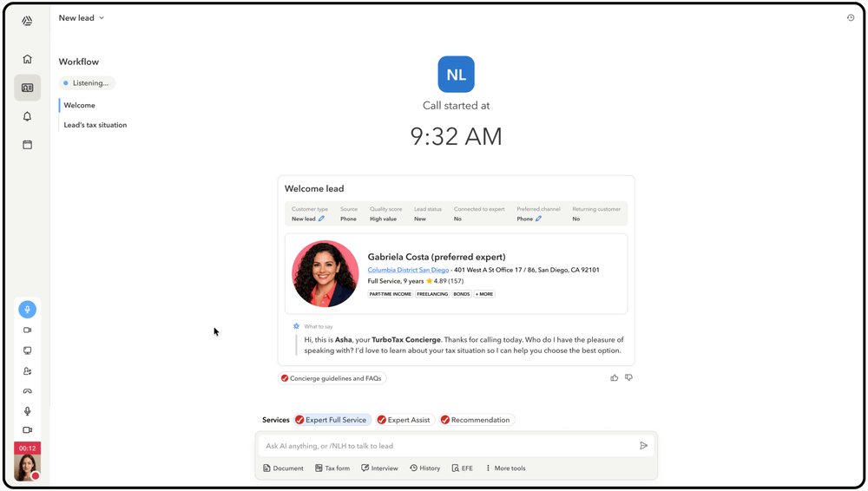Viewport: 868px width, 491px height.
Task: Open the calendar icon in sidebar
Action: pyautogui.click(x=27, y=145)
